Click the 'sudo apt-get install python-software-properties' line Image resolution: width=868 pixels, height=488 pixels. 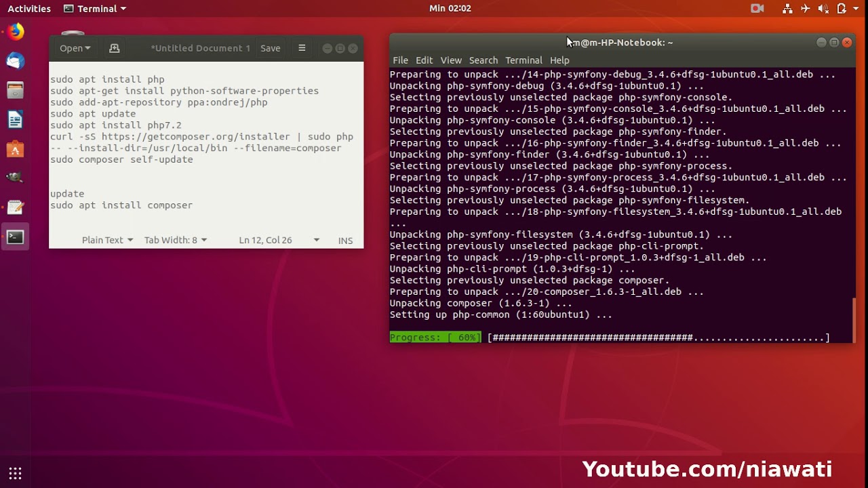pos(184,91)
